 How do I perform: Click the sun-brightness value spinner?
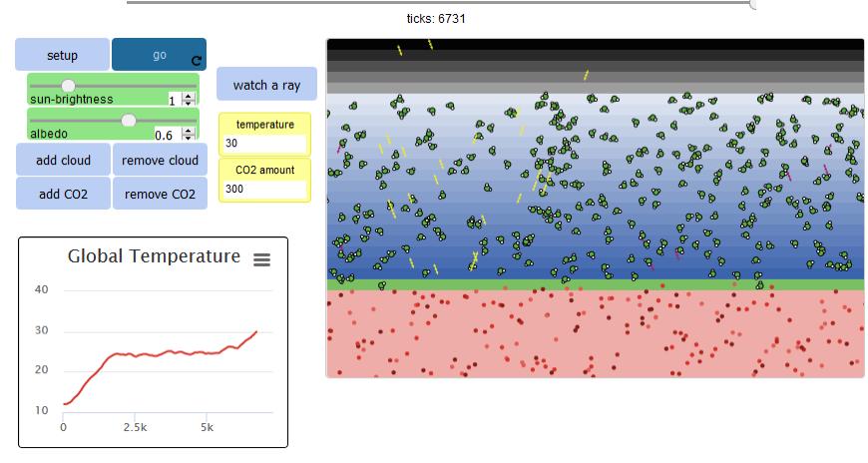[x=189, y=100]
